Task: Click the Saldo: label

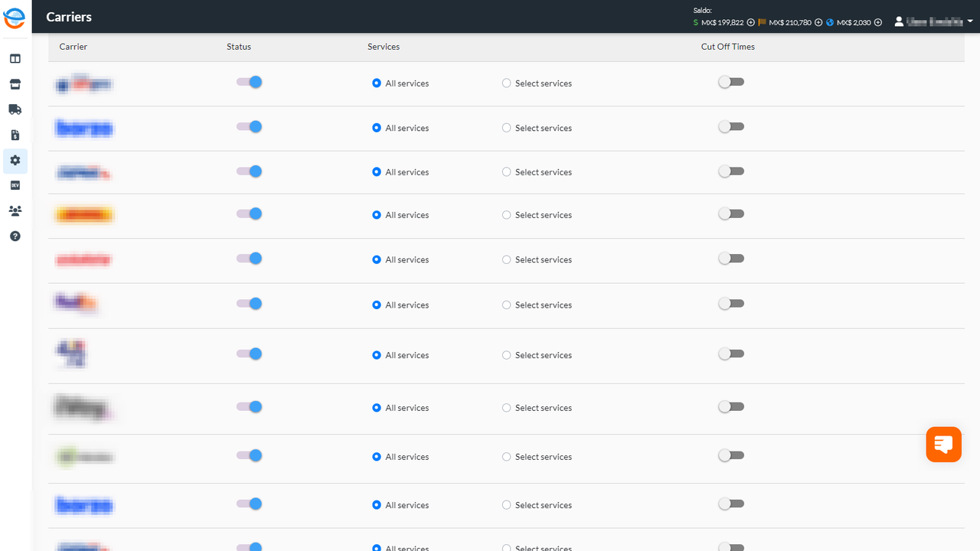Action: (x=702, y=11)
